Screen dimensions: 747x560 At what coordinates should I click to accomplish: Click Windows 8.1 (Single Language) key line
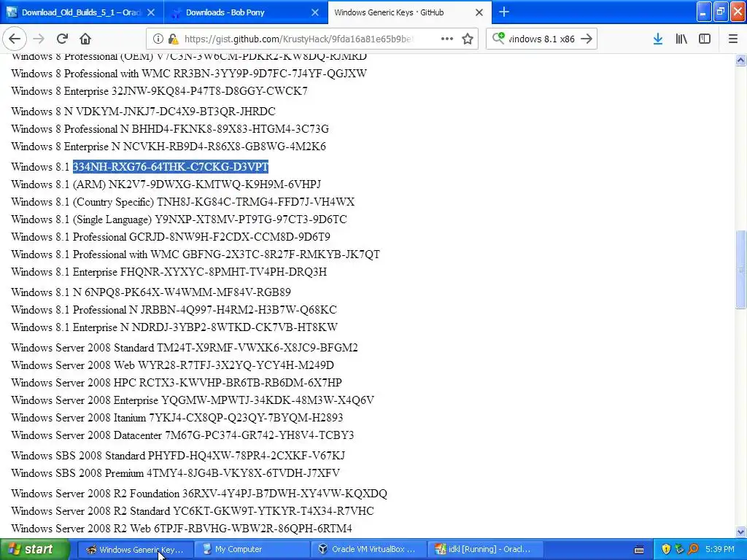(x=179, y=219)
